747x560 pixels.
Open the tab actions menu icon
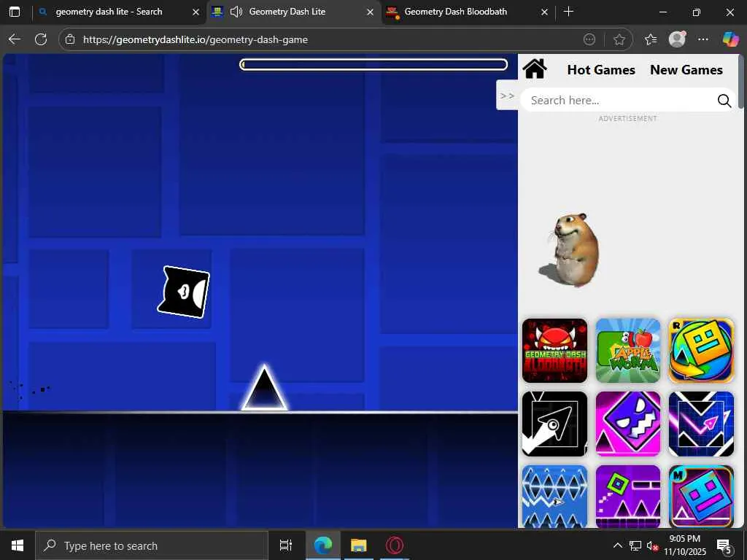[15, 12]
